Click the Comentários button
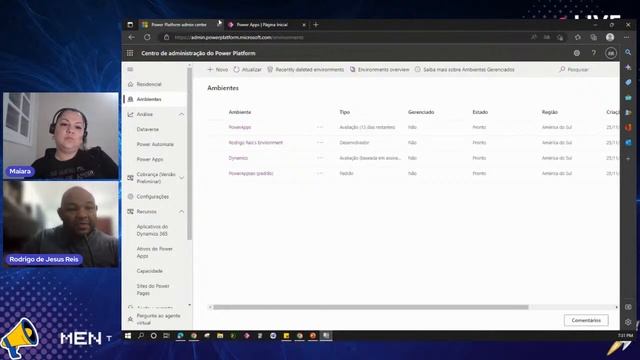 pos(586,320)
